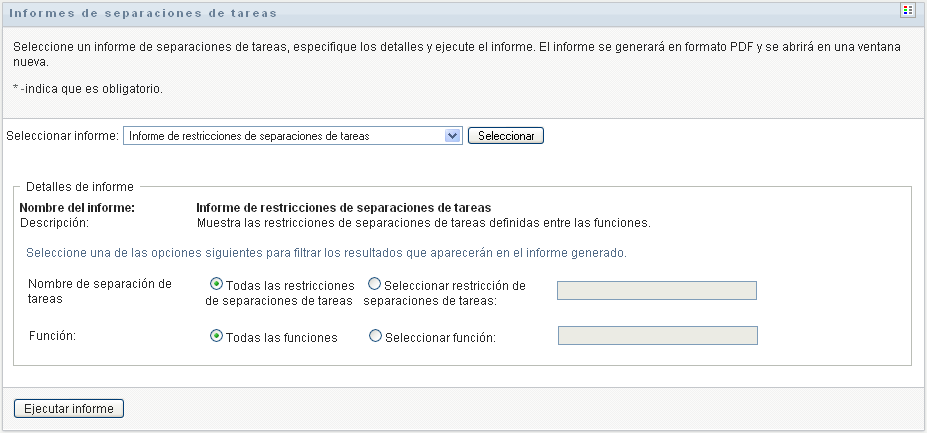
Task: Click the 'indica que es obligatorio' note
Action: 86,89
